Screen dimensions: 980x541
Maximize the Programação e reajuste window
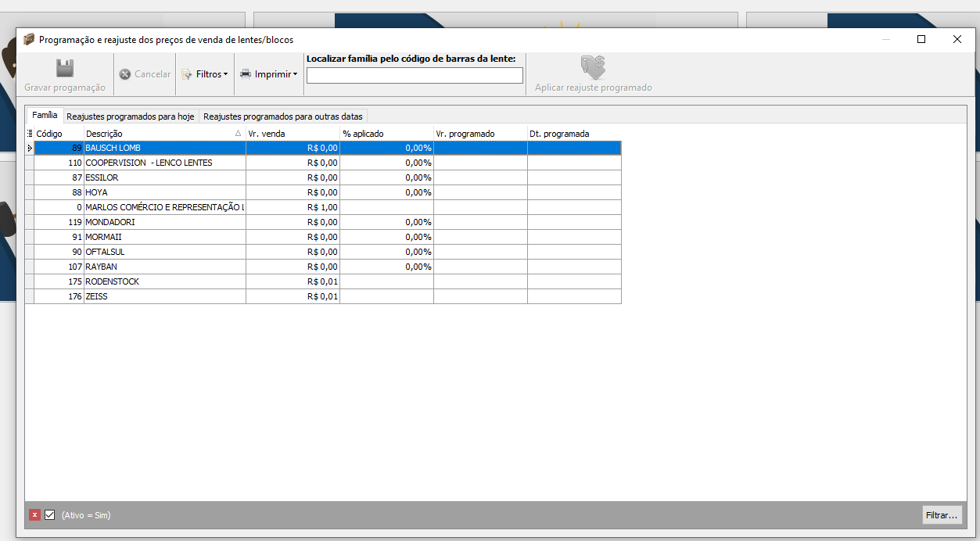(921, 39)
